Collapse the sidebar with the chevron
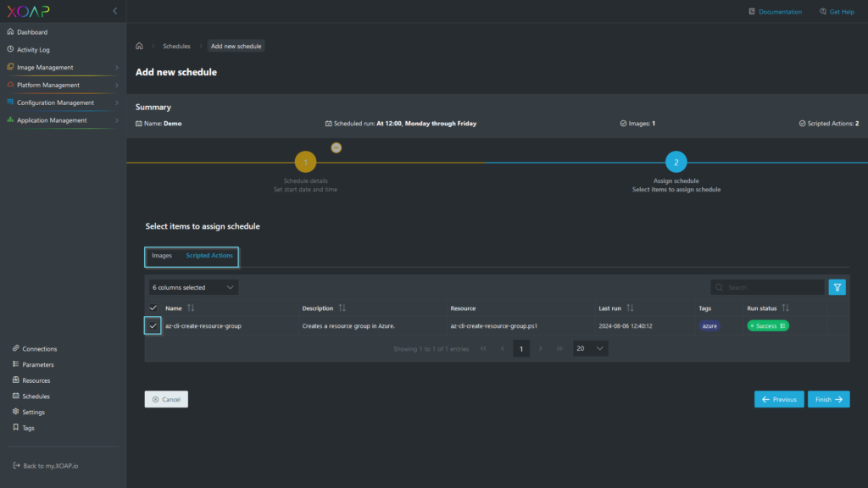The image size is (868, 488). [x=114, y=11]
